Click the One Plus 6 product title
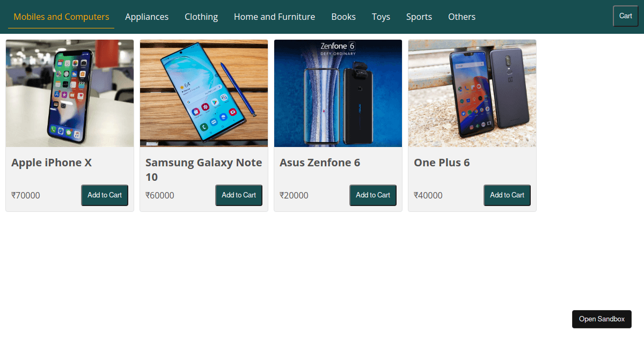Screen dimensions: 644x338 pos(442,163)
